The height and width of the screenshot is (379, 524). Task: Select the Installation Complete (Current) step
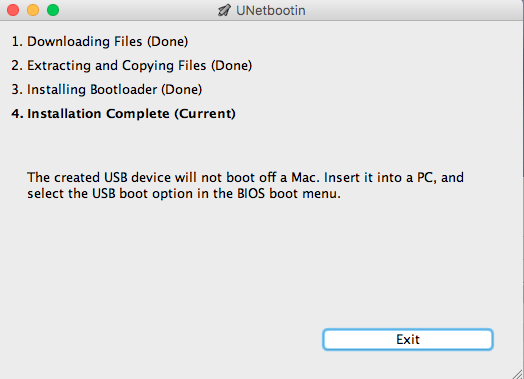pos(123,114)
